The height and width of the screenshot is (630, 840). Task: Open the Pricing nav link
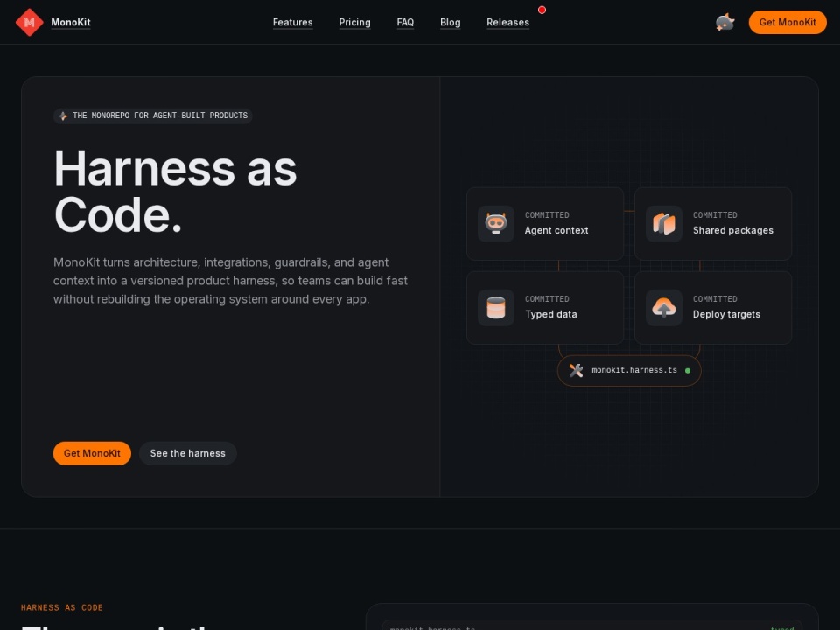[354, 22]
